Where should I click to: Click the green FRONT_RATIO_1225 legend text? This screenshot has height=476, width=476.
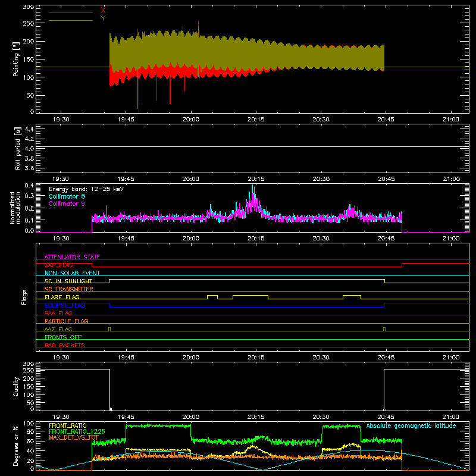pos(77,431)
